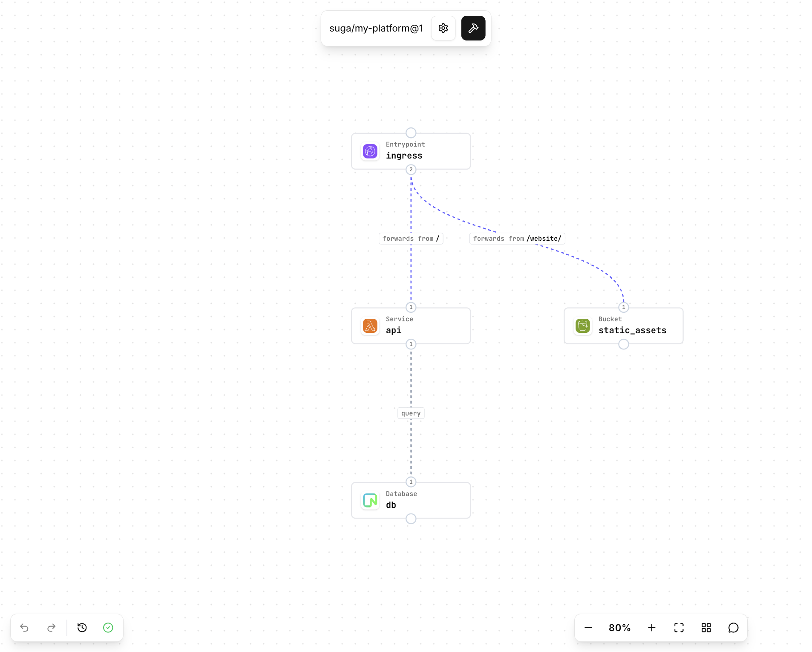The height and width of the screenshot is (652, 812).
Task: Open the project settings gear
Action: point(443,28)
